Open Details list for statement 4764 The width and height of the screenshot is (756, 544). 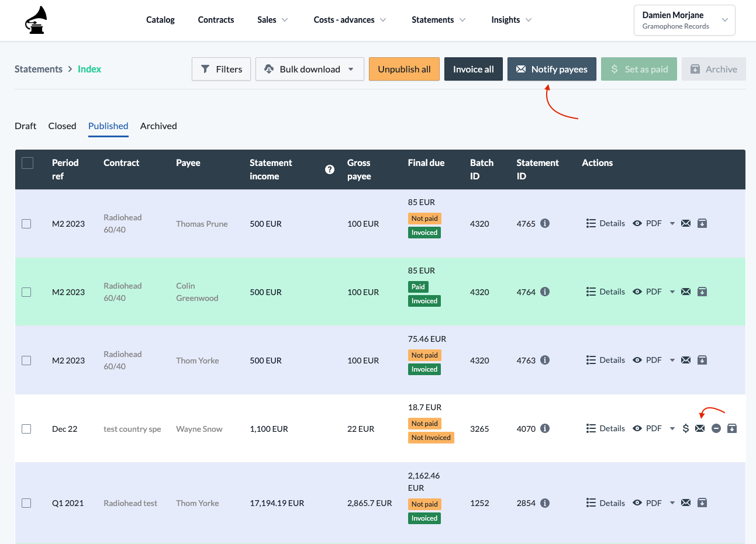point(606,292)
